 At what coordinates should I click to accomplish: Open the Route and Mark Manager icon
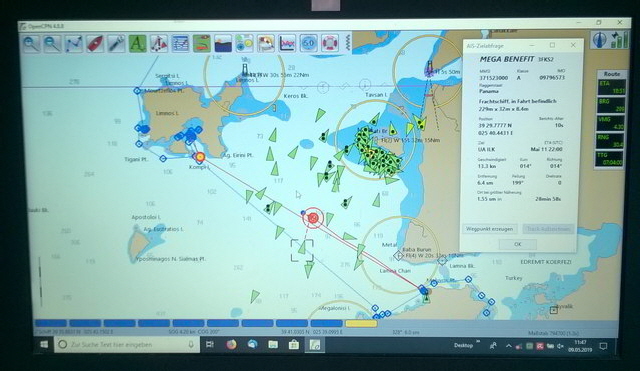pos(180,44)
